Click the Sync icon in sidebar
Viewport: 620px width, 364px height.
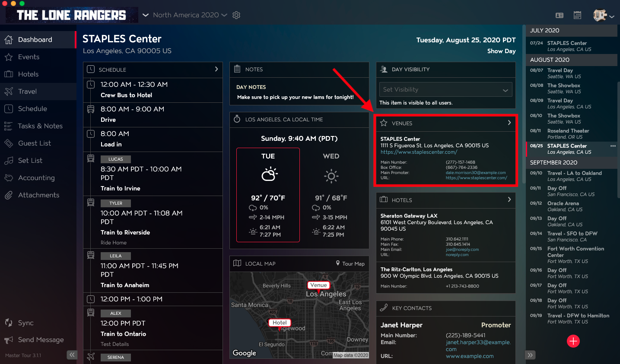pos(9,323)
